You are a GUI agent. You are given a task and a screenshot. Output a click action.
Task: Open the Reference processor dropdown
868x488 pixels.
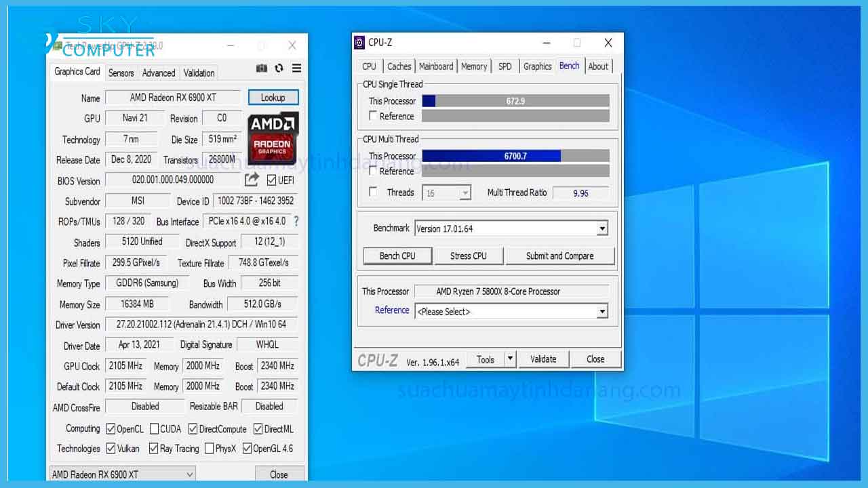(x=602, y=311)
